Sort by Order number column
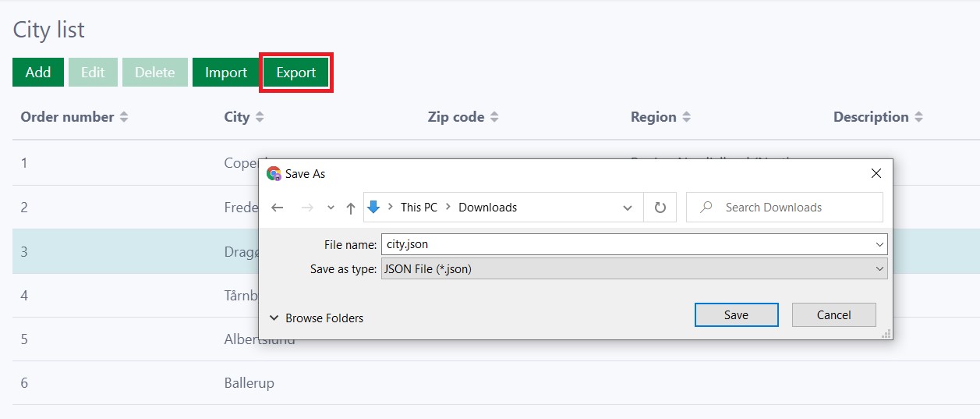 [x=124, y=117]
